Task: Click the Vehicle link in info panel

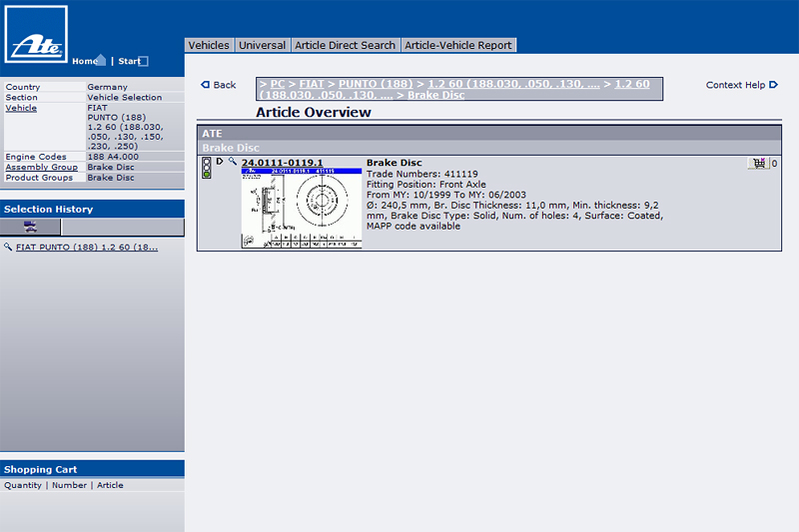Action: point(21,108)
